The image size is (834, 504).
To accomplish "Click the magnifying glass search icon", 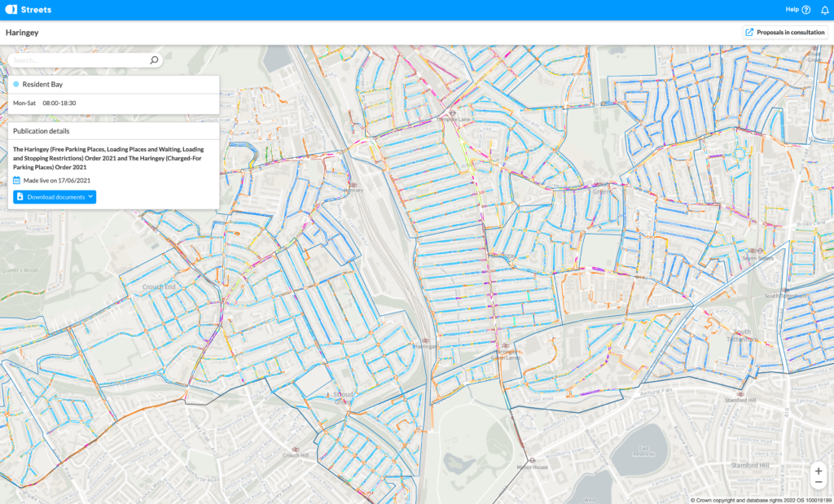I will coord(153,59).
